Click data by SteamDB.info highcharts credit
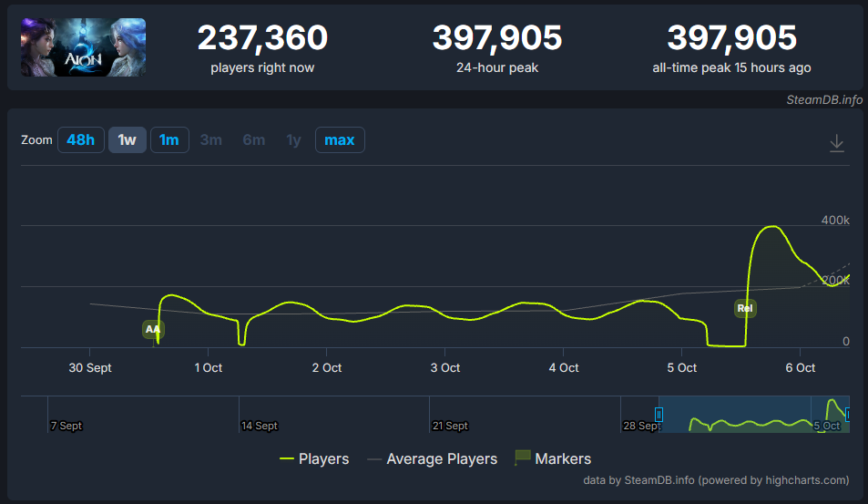This screenshot has height=504, width=868. pos(716,480)
